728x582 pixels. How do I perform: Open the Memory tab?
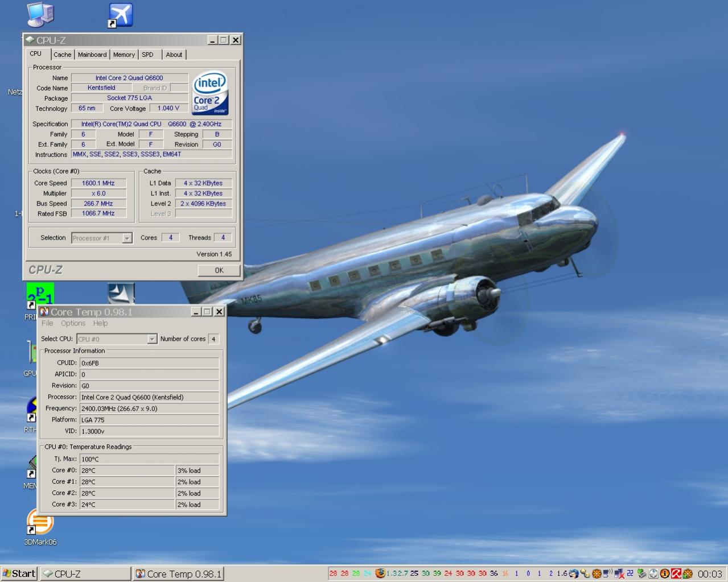[x=124, y=55]
